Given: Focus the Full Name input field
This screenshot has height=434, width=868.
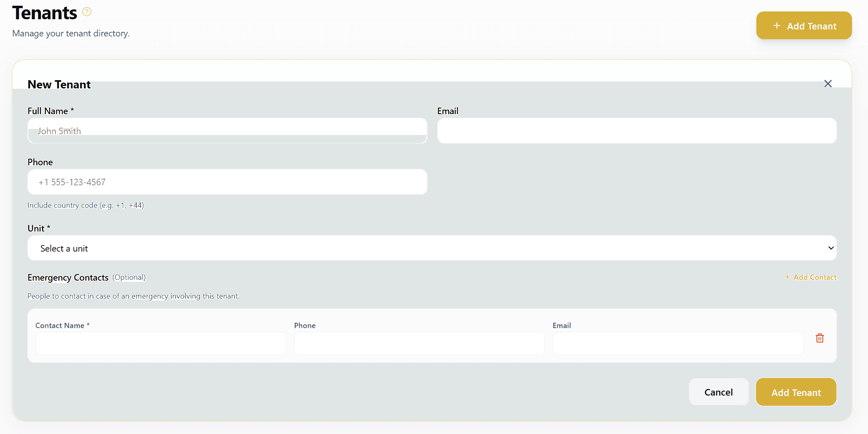Looking at the screenshot, I should pyautogui.click(x=227, y=131).
